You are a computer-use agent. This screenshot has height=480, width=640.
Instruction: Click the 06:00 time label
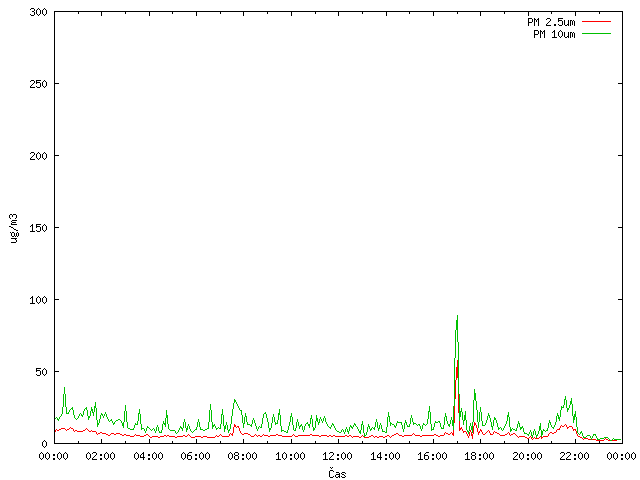(196, 456)
